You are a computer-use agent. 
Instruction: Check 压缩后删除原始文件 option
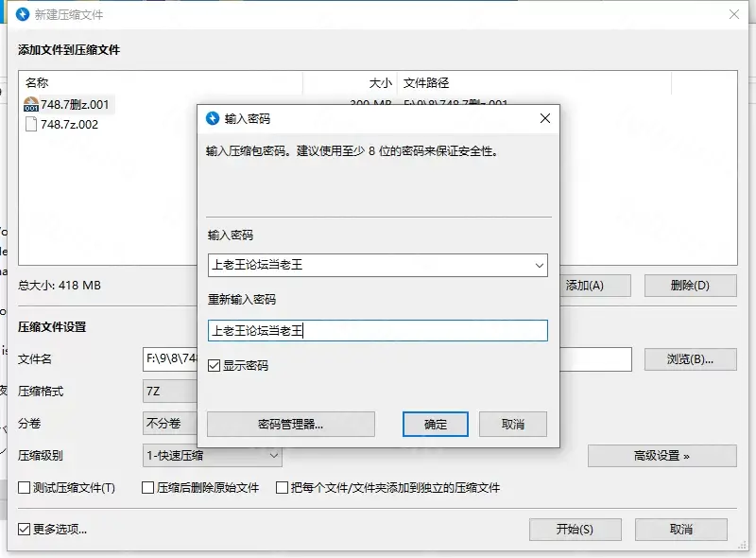click(x=147, y=487)
